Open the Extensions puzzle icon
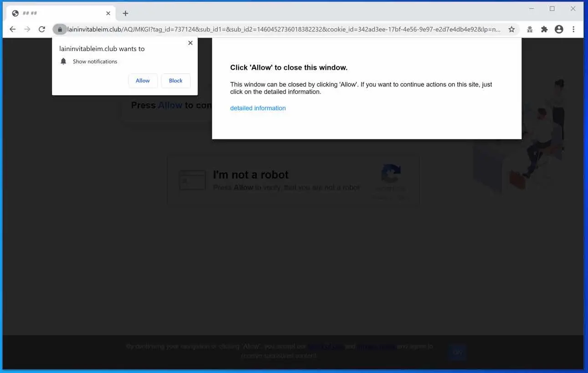 pyautogui.click(x=544, y=29)
